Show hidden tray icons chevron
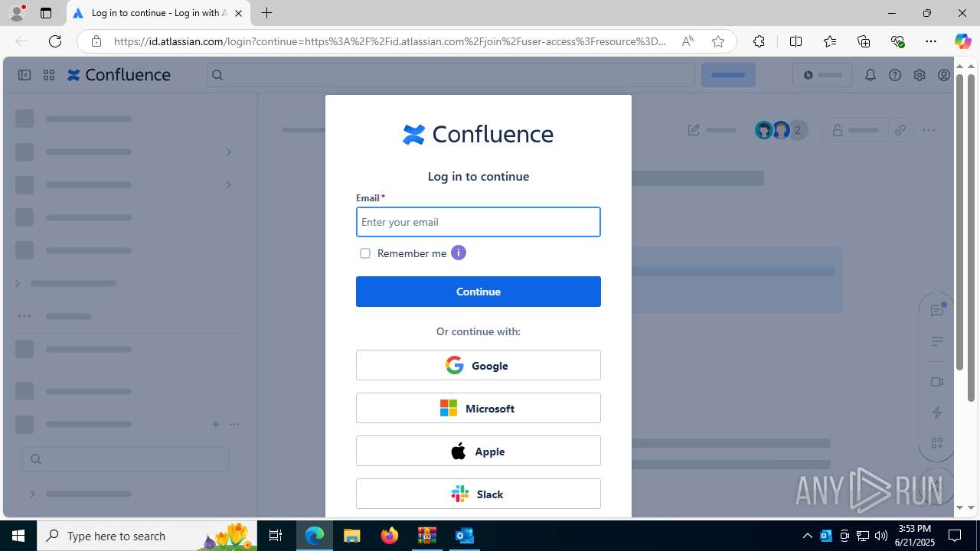This screenshot has height=551, width=980. (807, 536)
